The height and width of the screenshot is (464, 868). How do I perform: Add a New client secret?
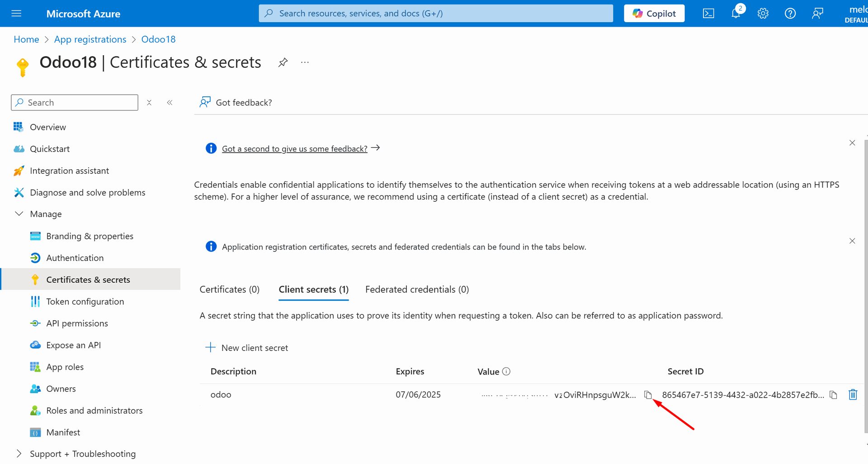pyautogui.click(x=247, y=348)
